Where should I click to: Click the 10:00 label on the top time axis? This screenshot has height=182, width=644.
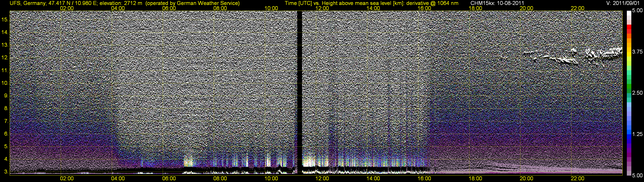coord(271,8)
